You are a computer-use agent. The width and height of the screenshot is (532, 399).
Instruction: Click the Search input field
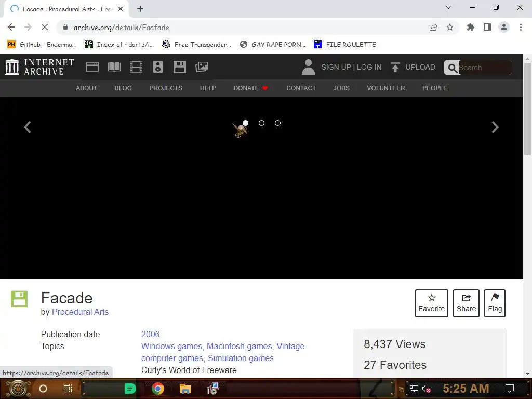click(485, 68)
